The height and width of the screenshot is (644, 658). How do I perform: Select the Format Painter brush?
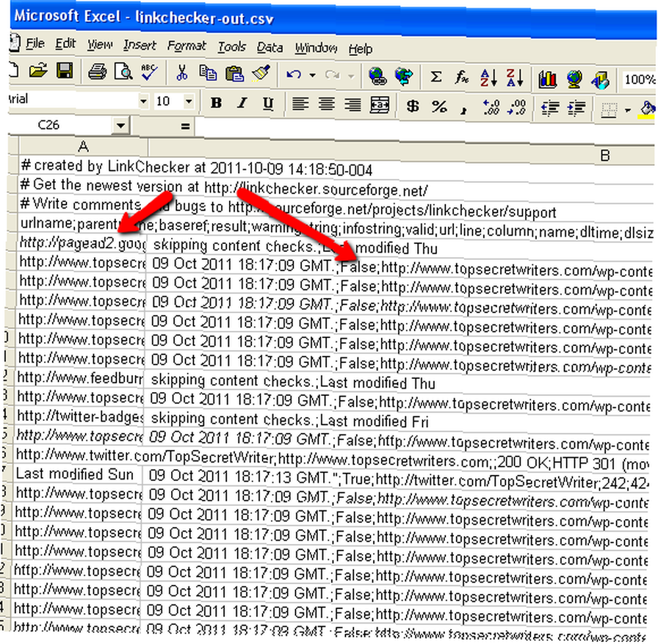click(261, 74)
